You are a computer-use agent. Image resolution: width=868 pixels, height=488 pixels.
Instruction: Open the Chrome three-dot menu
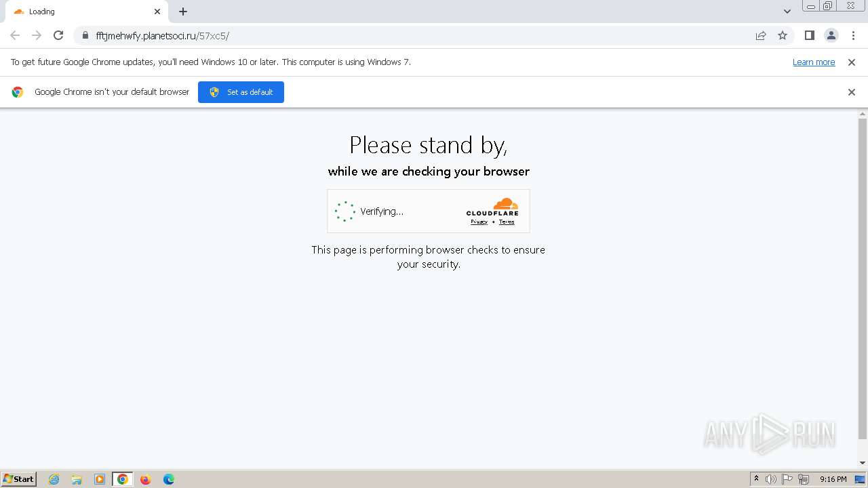click(x=852, y=35)
